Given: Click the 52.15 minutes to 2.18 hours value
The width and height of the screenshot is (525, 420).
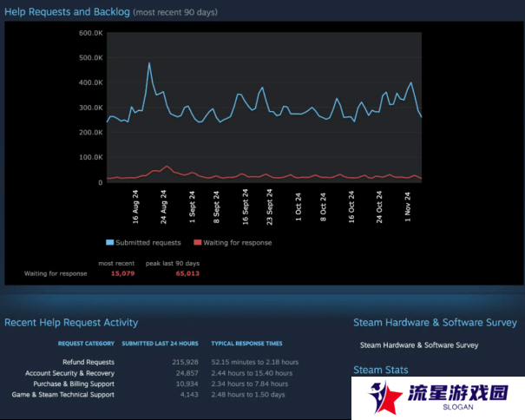Looking at the screenshot, I should click(x=255, y=362).
